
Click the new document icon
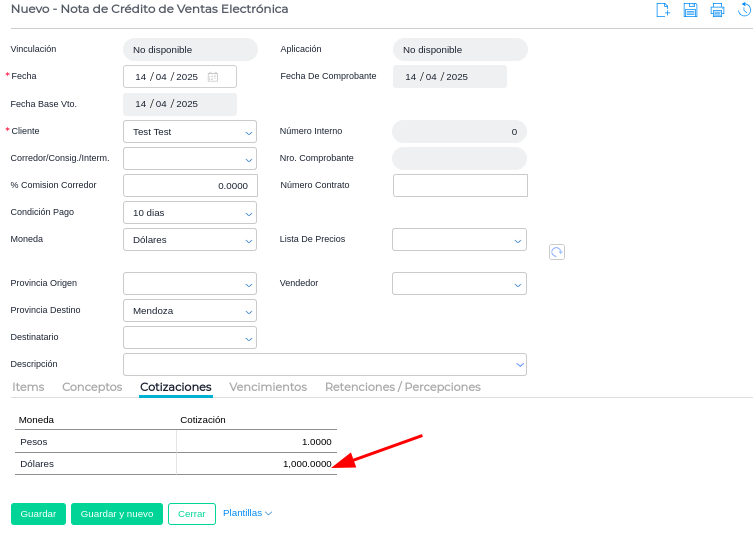[663, 10]
